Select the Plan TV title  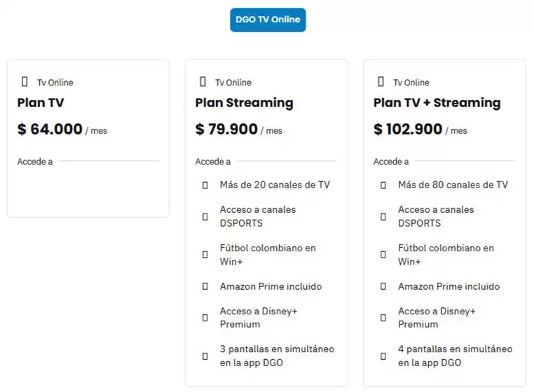tap(41, 102)
